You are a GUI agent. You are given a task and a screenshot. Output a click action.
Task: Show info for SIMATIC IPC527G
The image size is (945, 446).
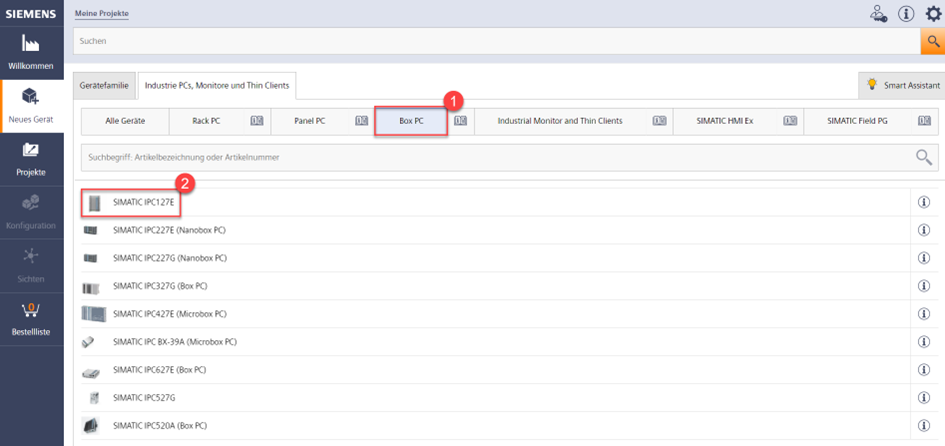coord(923,398)
